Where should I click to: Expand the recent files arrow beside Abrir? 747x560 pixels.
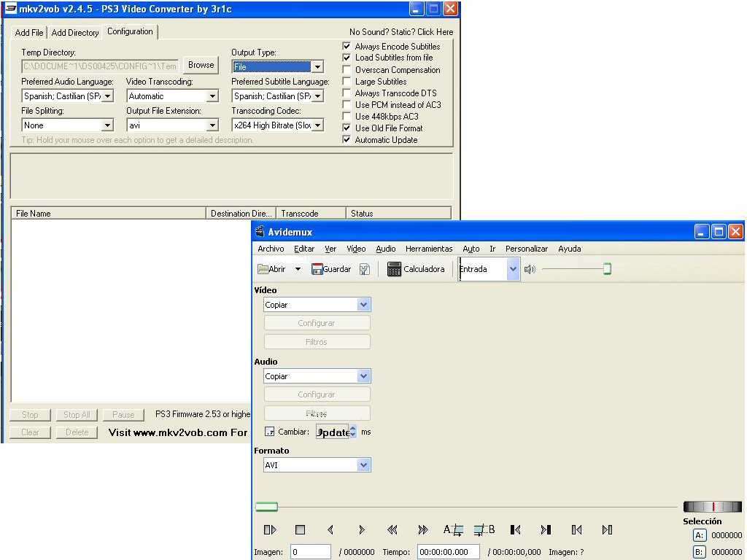pyautogui.click(x=298, y=269)
